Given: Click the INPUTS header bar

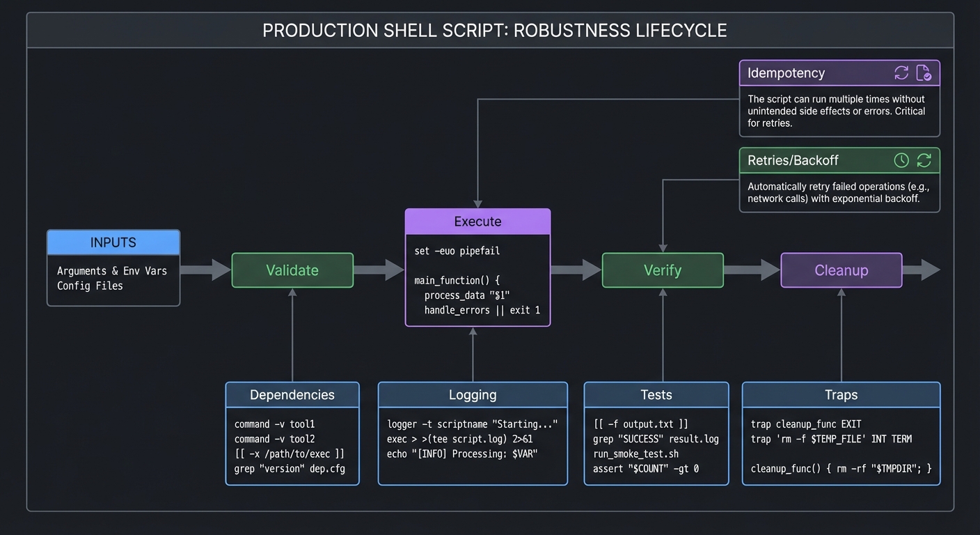Looking at the screenshot, I should coord(113,242).
